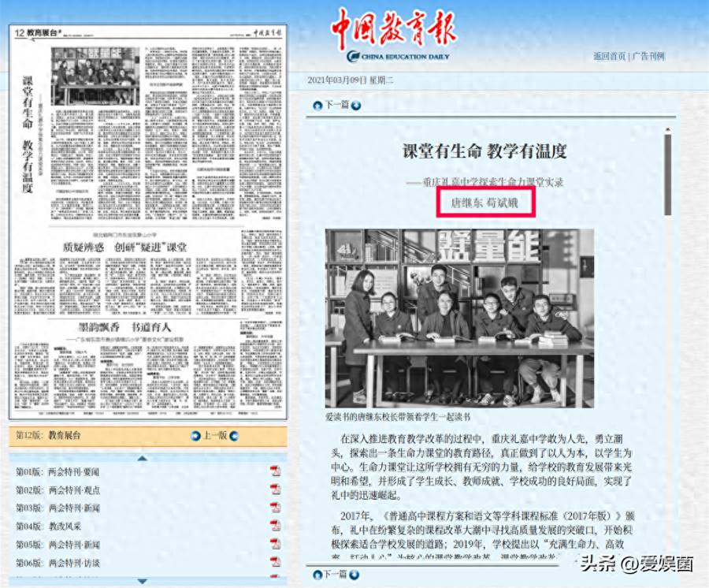The image size is (709, 588).
Task: Open the 广告刊例 link
Action: (x=648, y=56)
